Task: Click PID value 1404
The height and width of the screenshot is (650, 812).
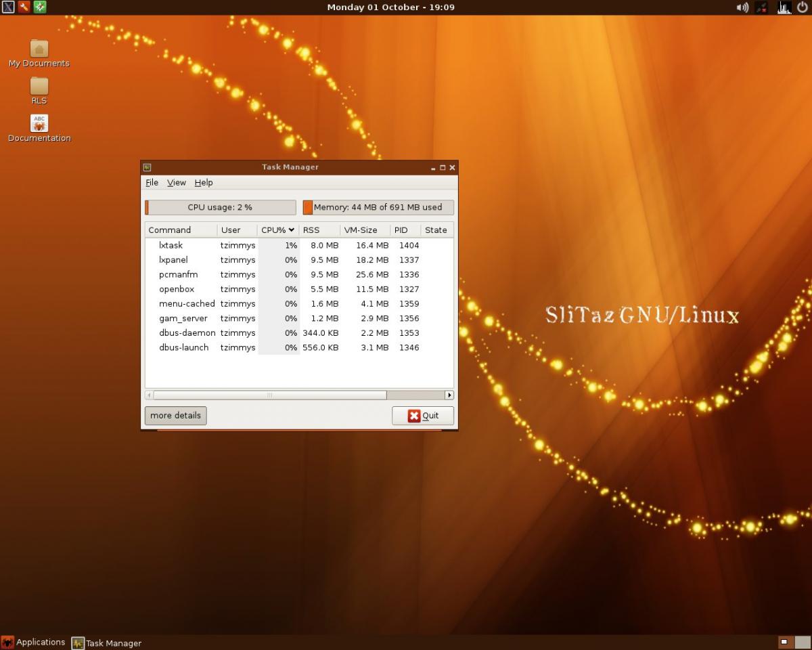Action: pos(409,246)
